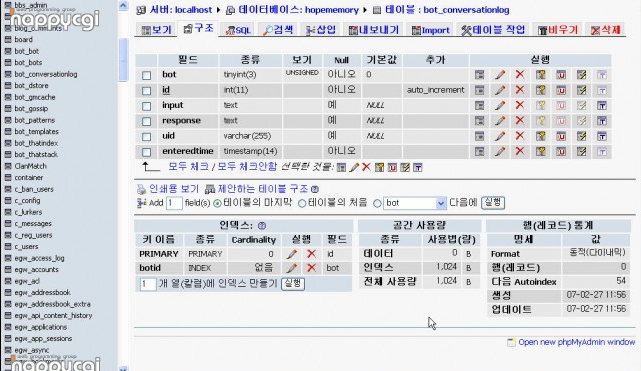Open c_messages table in sidebar

(x=33, y=223)
